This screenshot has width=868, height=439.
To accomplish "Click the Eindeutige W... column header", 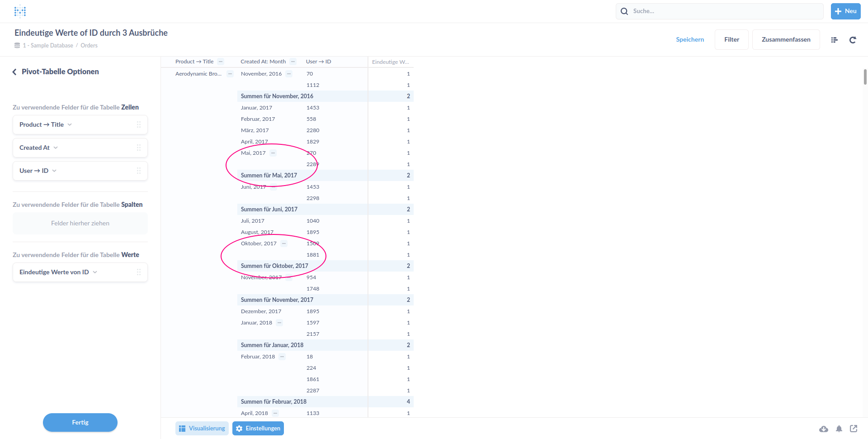I will 390,62.
